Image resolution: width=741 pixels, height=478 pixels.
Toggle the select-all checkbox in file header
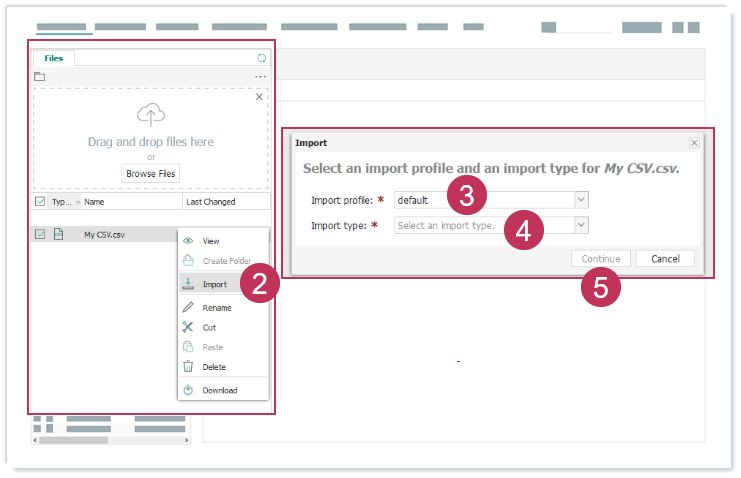40,201
